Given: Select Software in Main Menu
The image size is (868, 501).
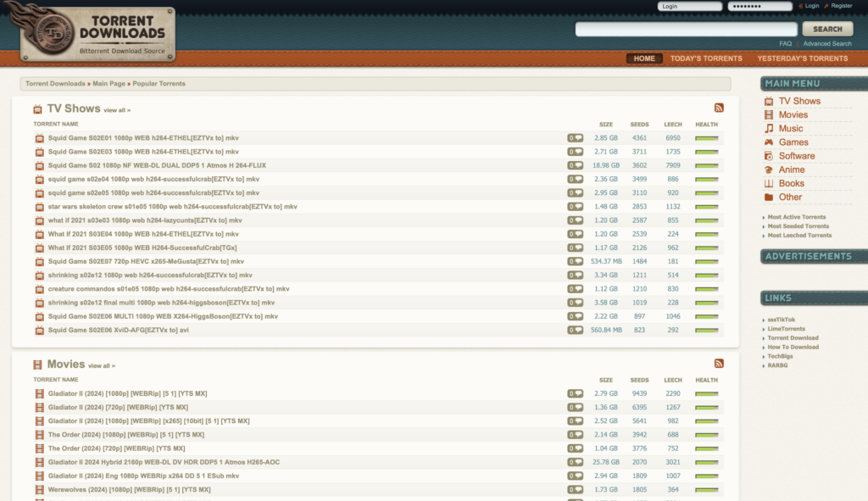Looking at the screenshot, I should point(797,156).
